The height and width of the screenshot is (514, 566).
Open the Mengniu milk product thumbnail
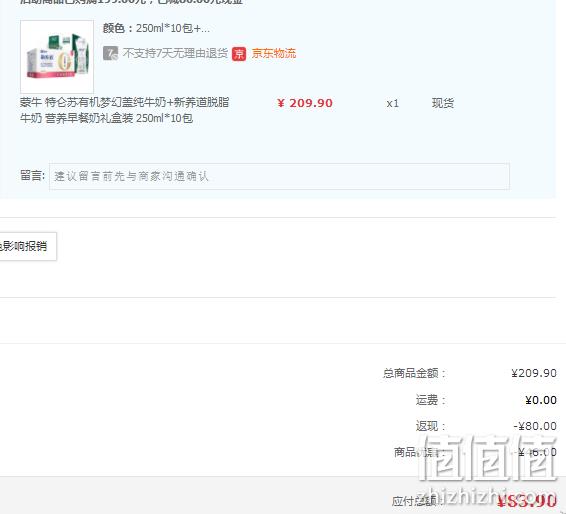point(57,57)
